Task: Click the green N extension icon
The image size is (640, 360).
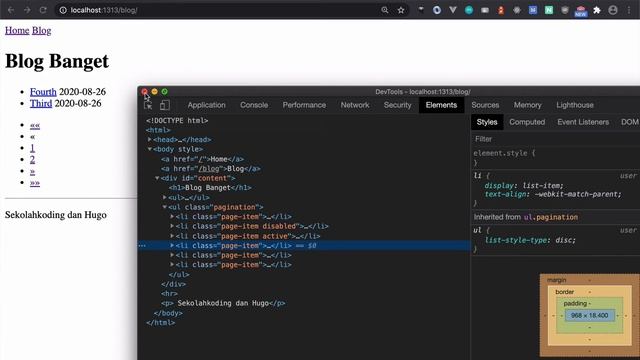Action: (x=549, y=10)
